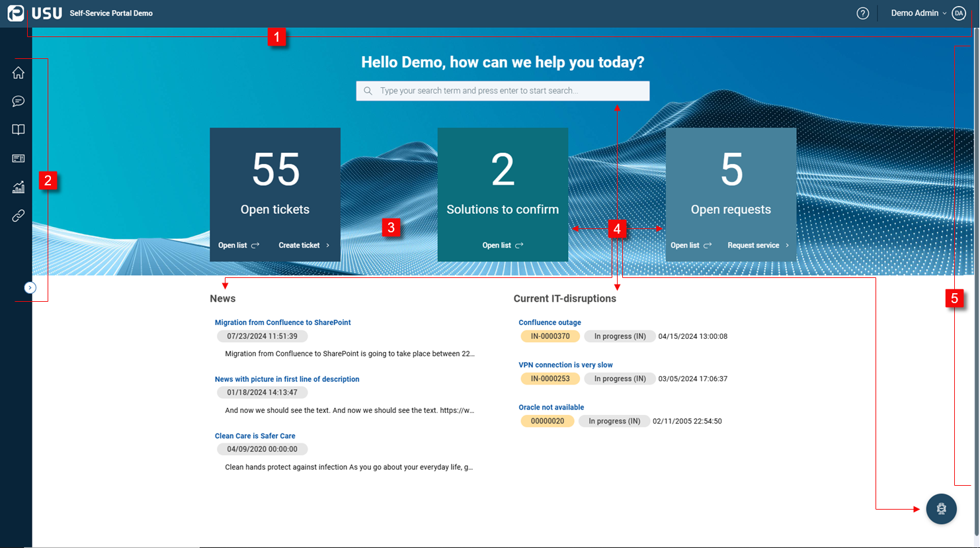Image resolution: width=980 pixels, height=548 pixels.
Task: Click the magnifier icon in search box
Action: (368, 91)
